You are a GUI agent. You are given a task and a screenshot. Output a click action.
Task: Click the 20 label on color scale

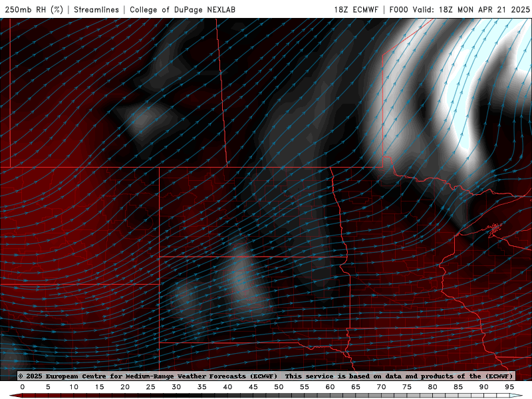(x=125, y=387)
